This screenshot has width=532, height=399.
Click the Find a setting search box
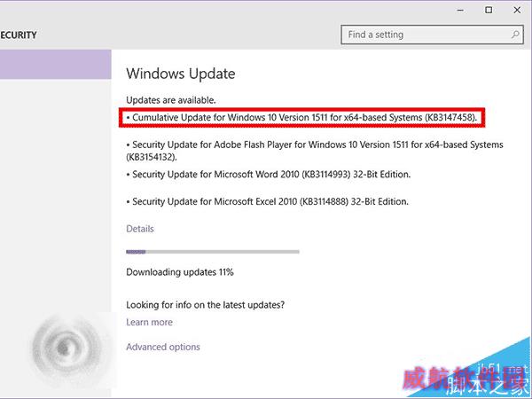(x=432, y=35)
